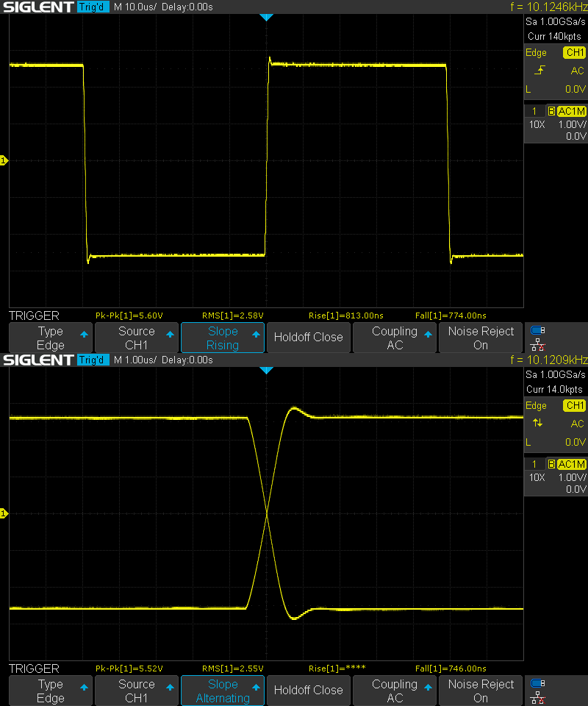
Task: Click trigger level L 0.0V, 140kpts screen
Action: point(556,89)
